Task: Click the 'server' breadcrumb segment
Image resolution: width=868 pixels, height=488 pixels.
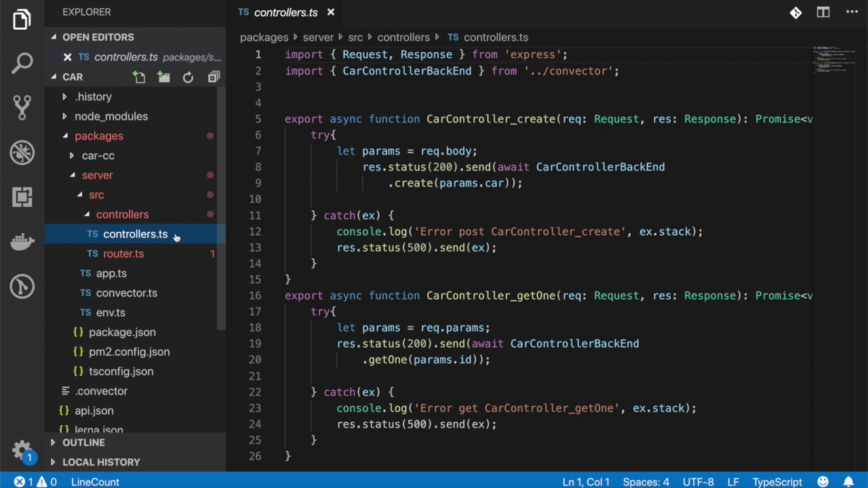Action: (x=318, y=37)
